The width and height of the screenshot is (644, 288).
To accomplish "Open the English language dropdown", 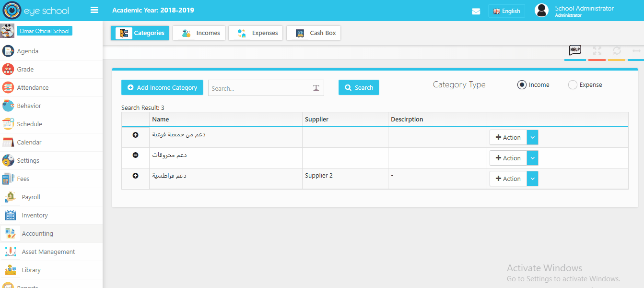I will click(506, 11).
